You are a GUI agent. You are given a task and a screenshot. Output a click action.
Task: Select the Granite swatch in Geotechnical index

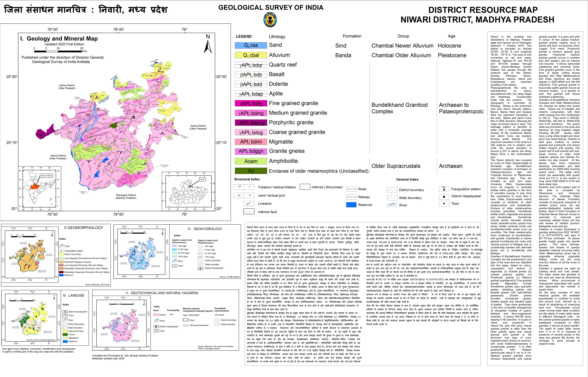click(156, 315)
